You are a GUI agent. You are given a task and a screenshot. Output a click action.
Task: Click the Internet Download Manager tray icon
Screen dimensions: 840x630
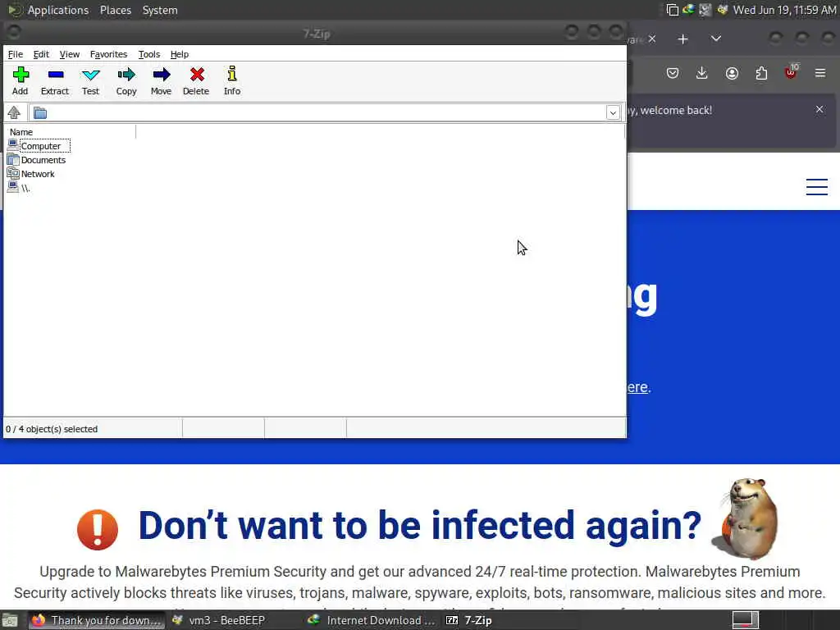coord(688,10)
